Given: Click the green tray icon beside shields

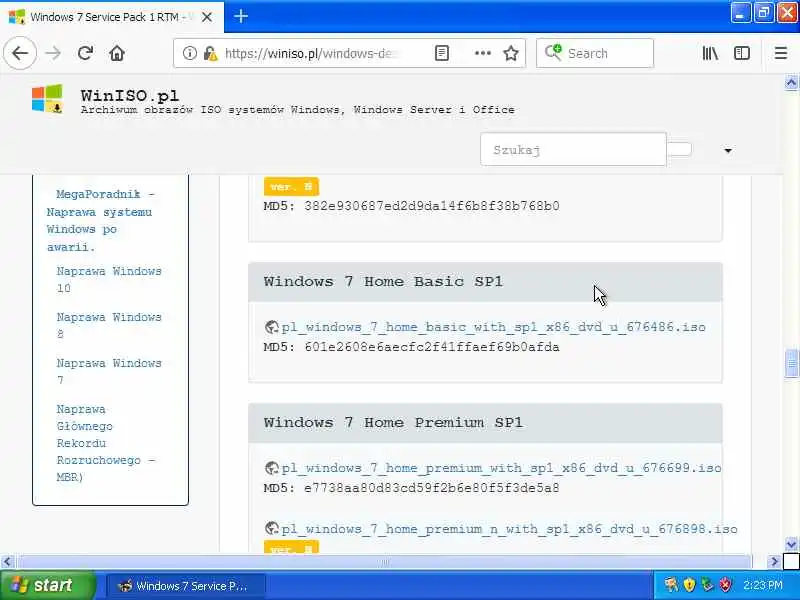Looking at the screenshot, I should tap(707, 585).
